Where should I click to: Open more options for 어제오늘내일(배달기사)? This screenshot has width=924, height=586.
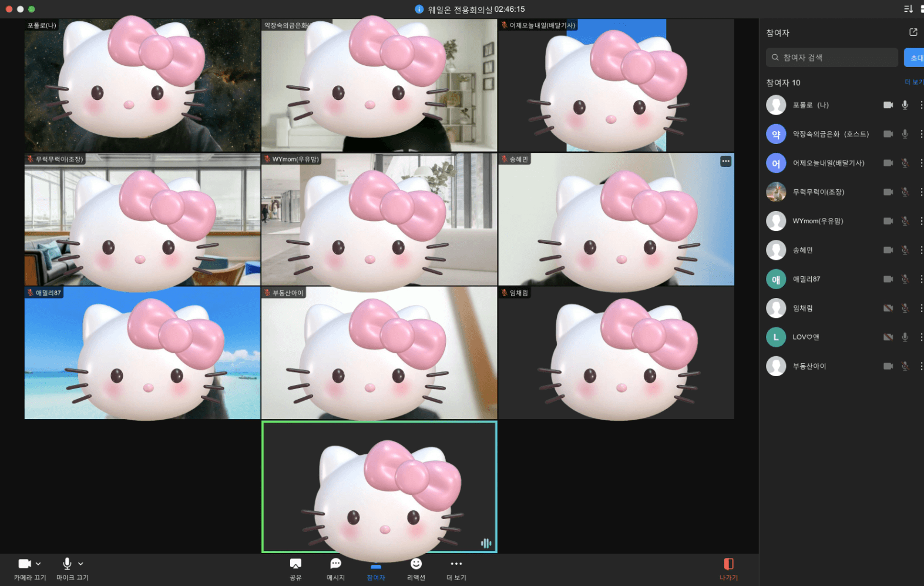coord(921,163)
